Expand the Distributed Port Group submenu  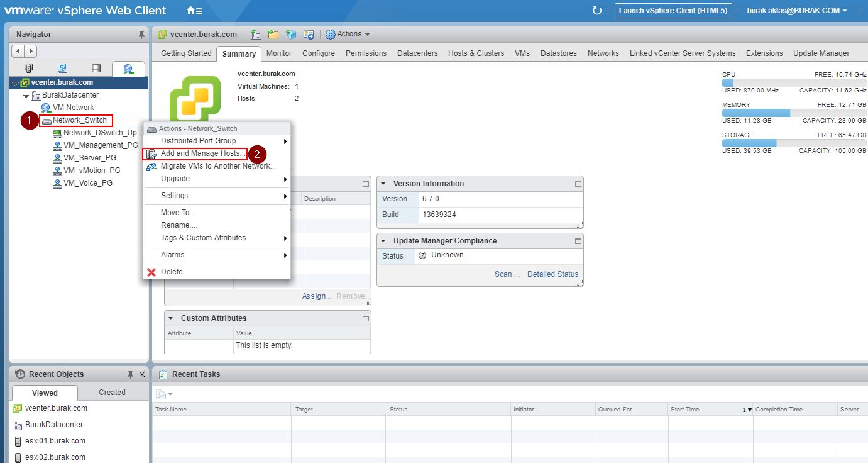coord(217,141)
